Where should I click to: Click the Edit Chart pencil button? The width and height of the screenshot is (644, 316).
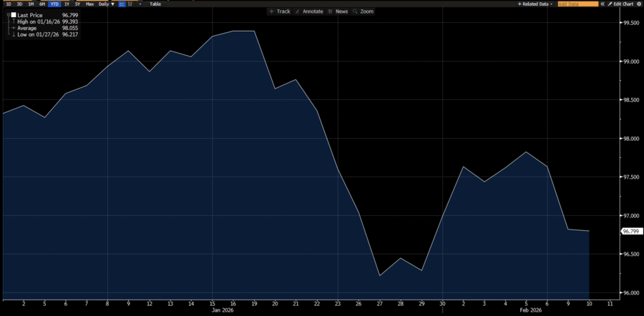click(x=619, y=4)
